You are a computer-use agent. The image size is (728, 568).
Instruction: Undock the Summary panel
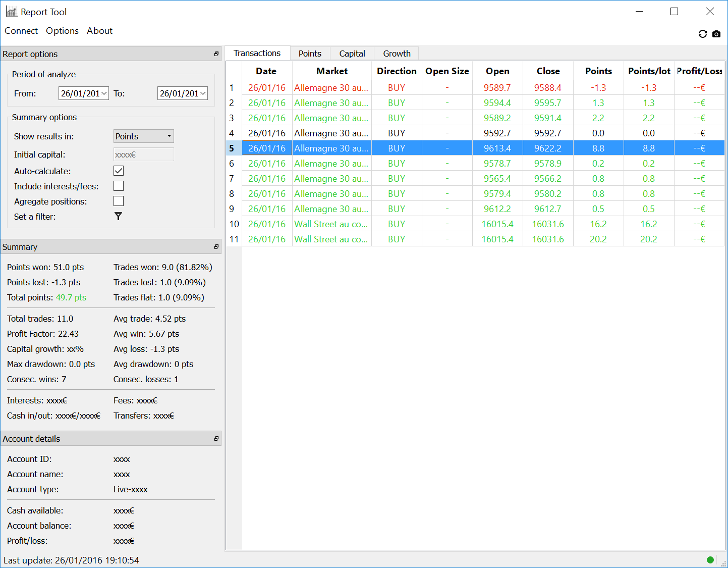(x=216, y=247)
